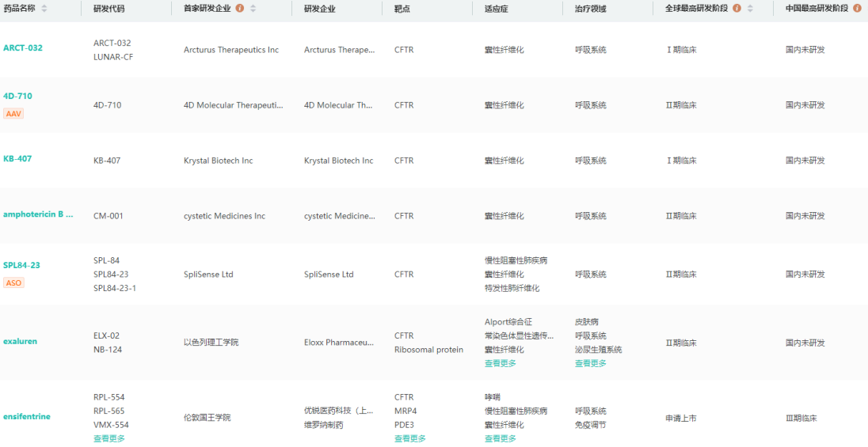This screenshot has height=447, width=868.
Task: Expand 查看更多 under ensifentrine 研发代码
Action: point(109,438)
